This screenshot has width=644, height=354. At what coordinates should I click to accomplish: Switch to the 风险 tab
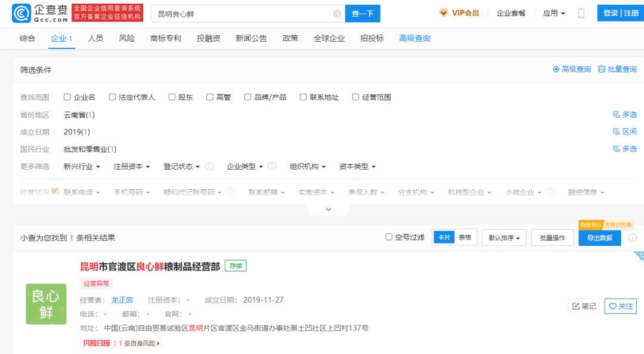click(x=126, y=39)
